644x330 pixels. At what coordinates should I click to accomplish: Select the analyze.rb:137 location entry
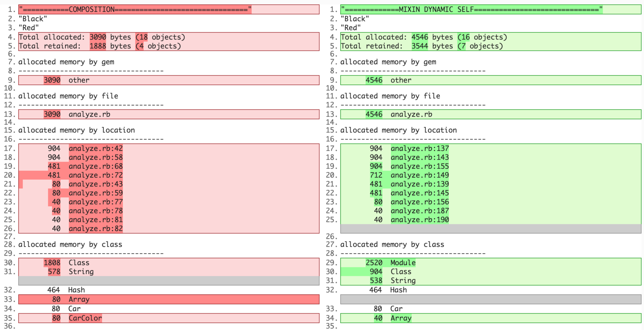[419, 148]
